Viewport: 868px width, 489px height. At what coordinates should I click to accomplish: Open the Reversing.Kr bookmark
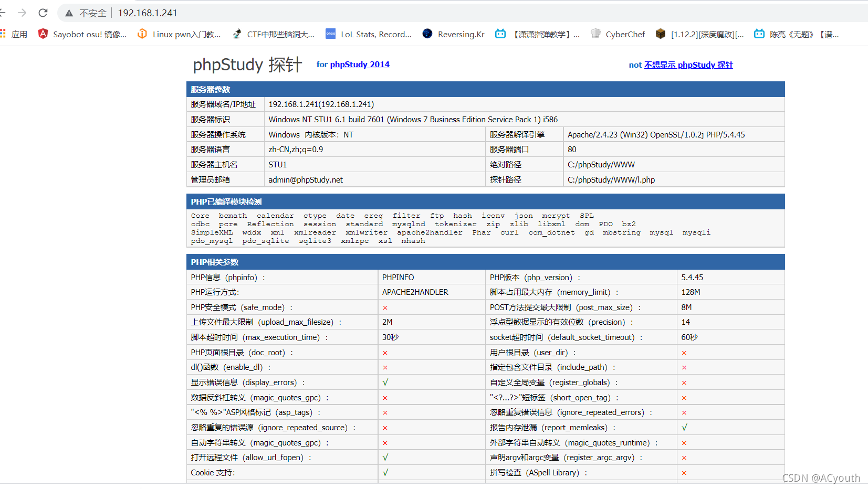454,34
